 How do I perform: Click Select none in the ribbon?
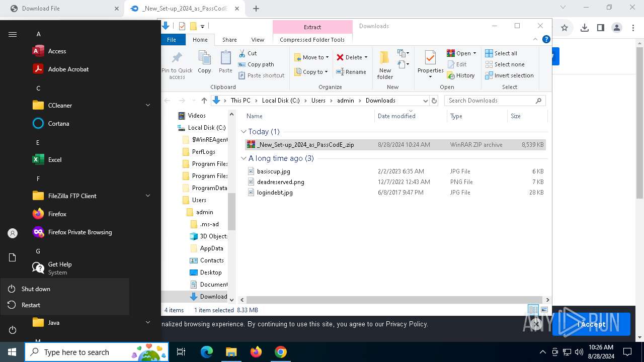tap(505, 64)
